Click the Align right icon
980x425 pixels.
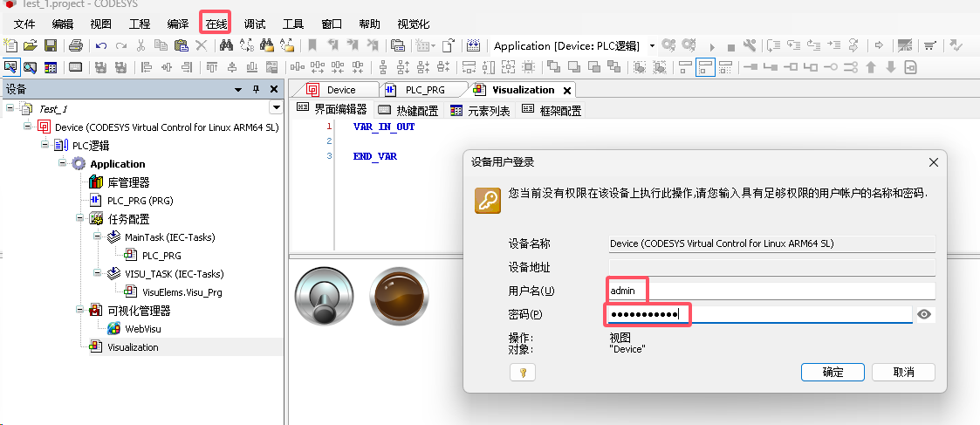tap(186, 67)
